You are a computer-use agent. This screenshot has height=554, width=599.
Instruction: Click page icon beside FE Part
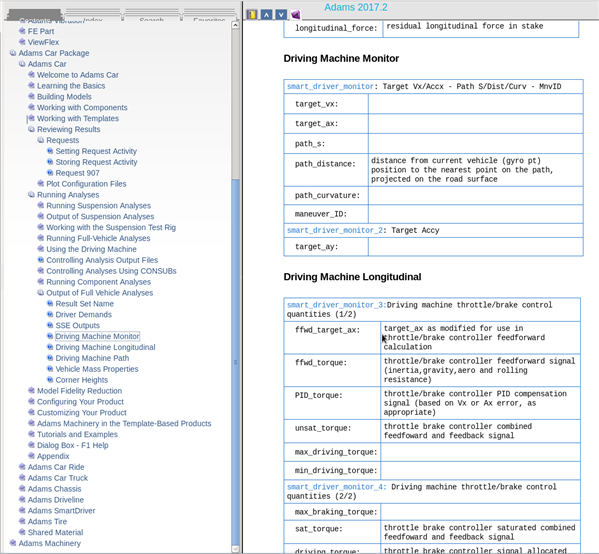click(x=22, y=31)
